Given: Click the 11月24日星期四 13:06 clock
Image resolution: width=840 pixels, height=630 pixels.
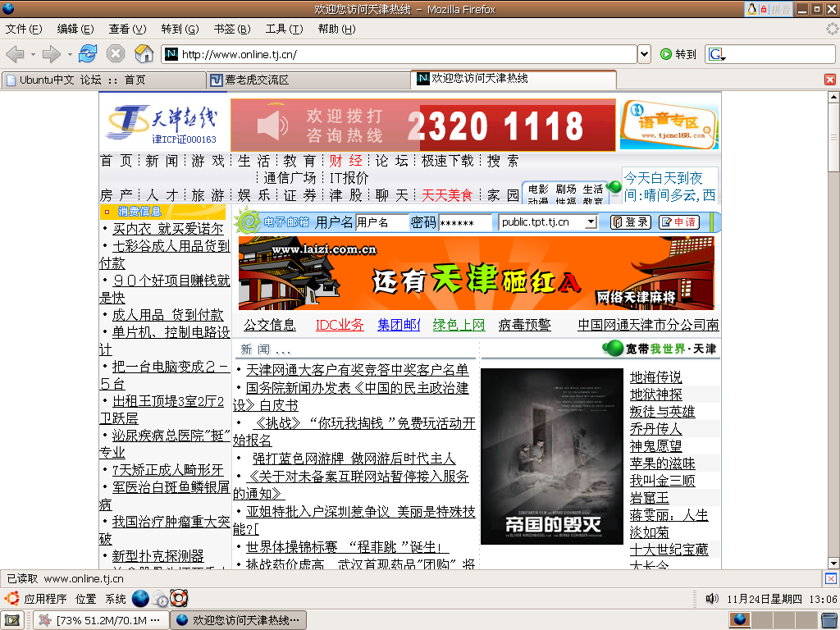Looking at the screenshot, I should 782,599.
